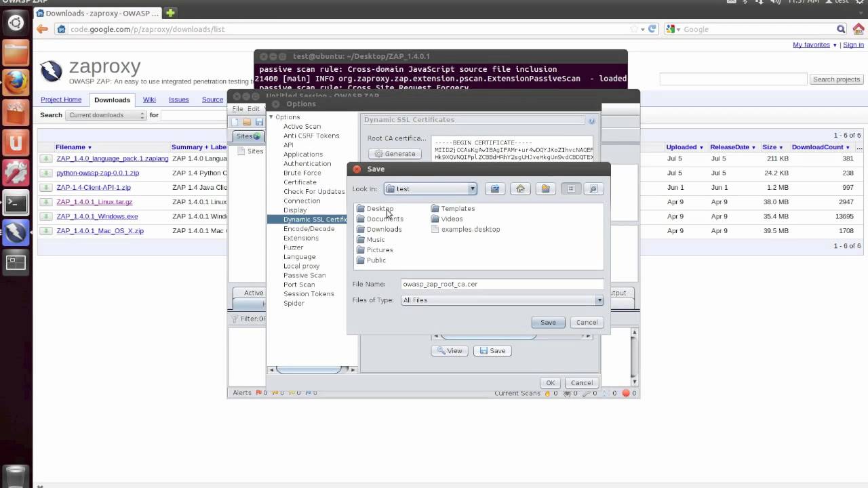Open File menu in ZAP window
868x488 pixels.
point(237,109)
